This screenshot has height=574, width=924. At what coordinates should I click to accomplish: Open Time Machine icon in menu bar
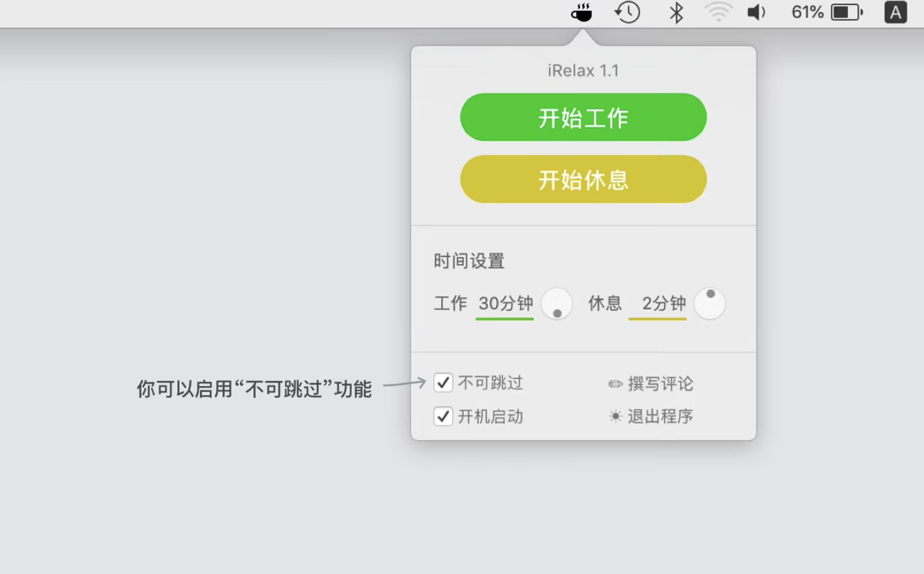pyautogui.click(x=627, y=13)
